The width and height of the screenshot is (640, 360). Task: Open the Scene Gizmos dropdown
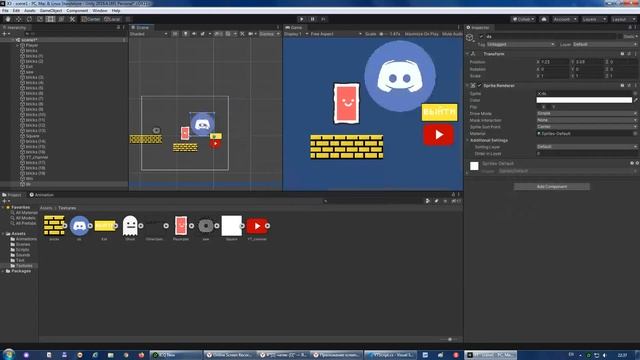coord(269,34)
